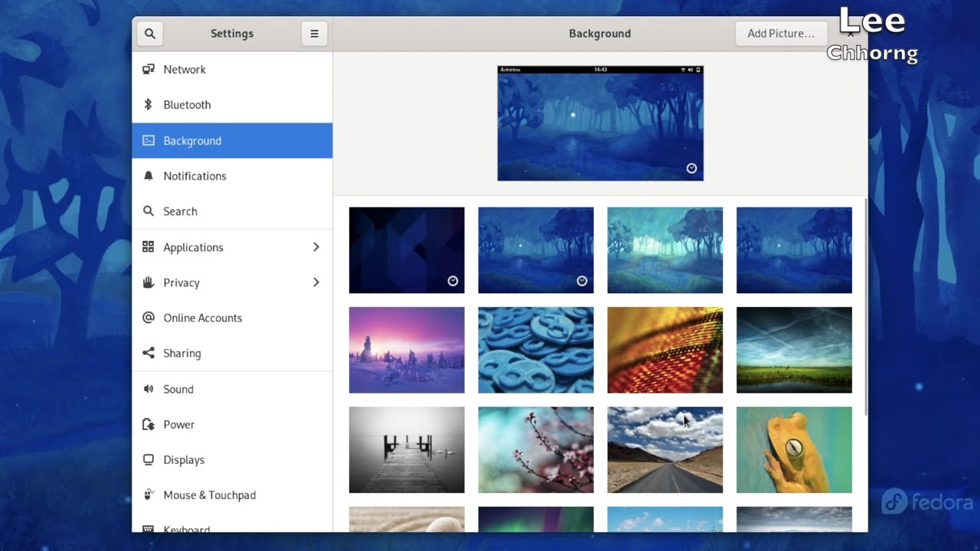This screenshot has height=551, width=980.
Task: Open Mouse & Touchpad settings
Action: coord(232,495)
